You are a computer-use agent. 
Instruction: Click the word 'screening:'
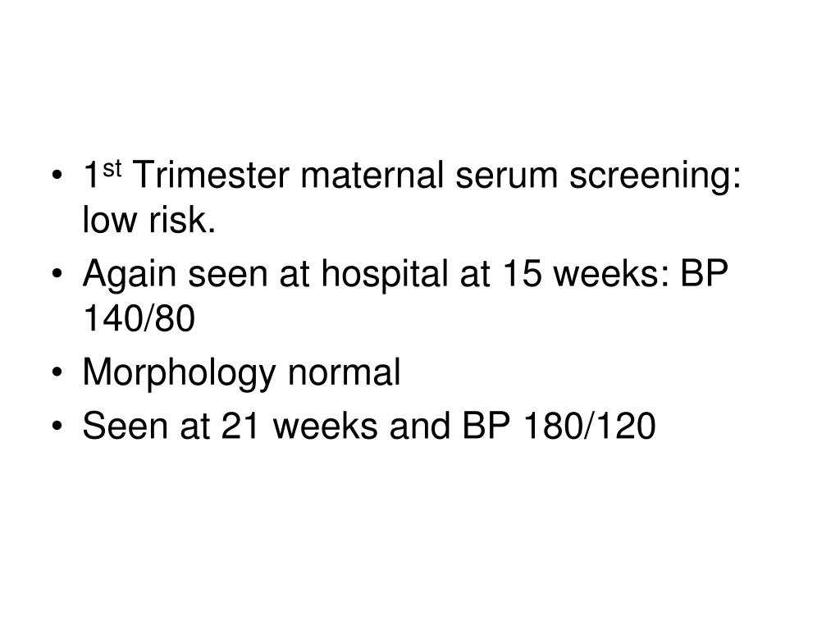click(x=655, y=178)
